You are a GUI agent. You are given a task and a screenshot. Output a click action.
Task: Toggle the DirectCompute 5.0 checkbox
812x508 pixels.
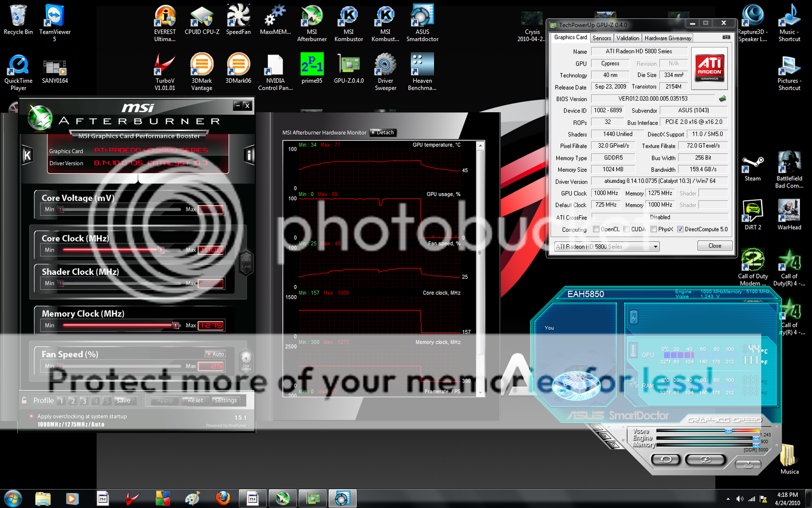(680, 229)
